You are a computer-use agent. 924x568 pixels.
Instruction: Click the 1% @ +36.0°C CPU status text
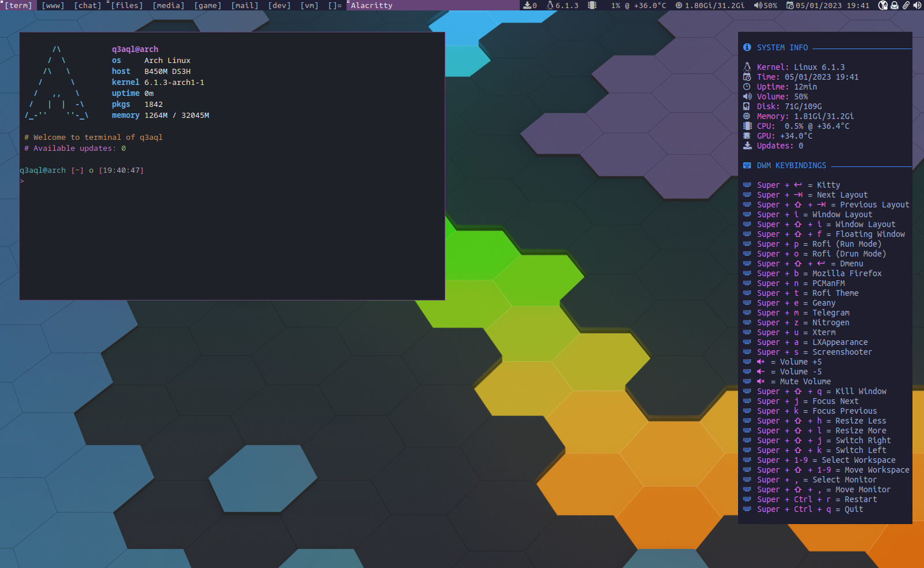[x=639, y=5]
